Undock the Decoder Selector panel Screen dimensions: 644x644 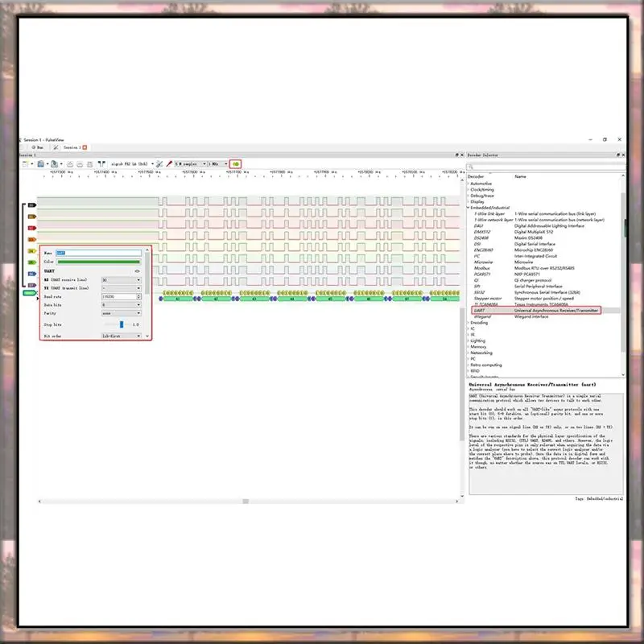click(x=617, y=155)
